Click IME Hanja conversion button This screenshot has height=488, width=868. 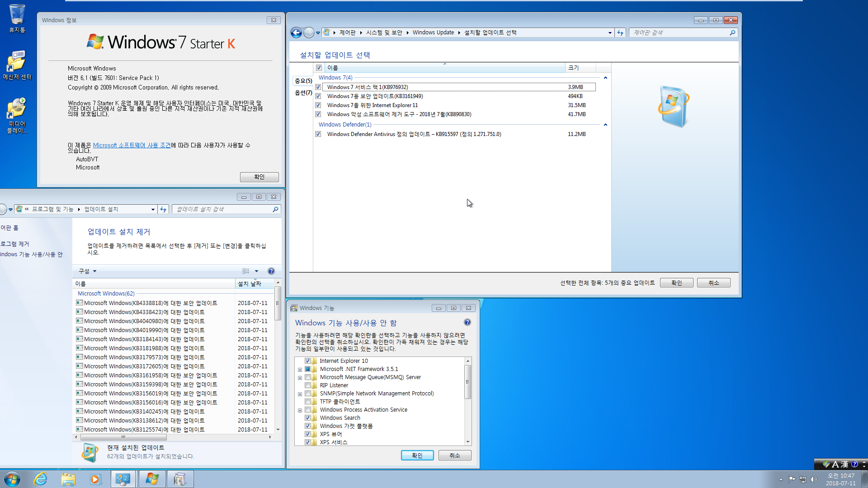click(844, 464)
